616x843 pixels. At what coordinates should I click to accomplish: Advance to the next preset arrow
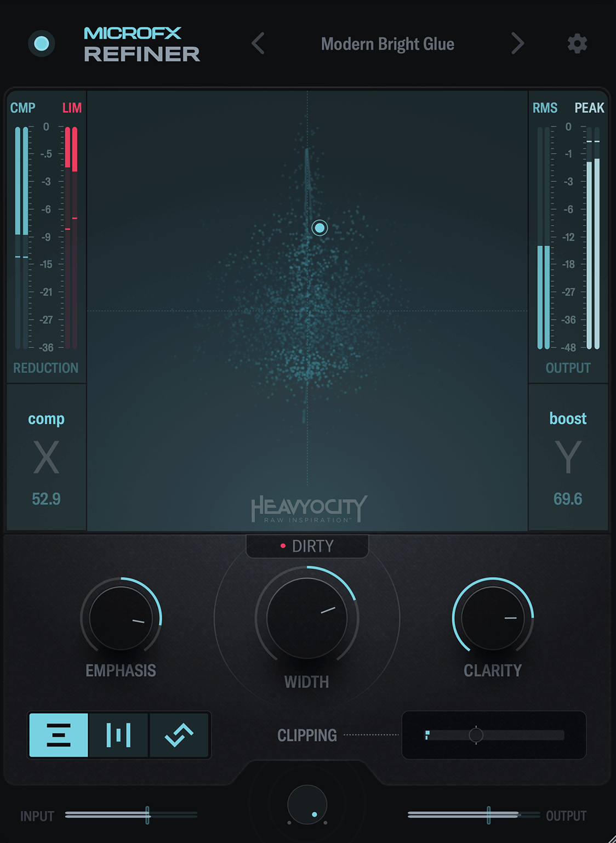click(x=517, y=43)
